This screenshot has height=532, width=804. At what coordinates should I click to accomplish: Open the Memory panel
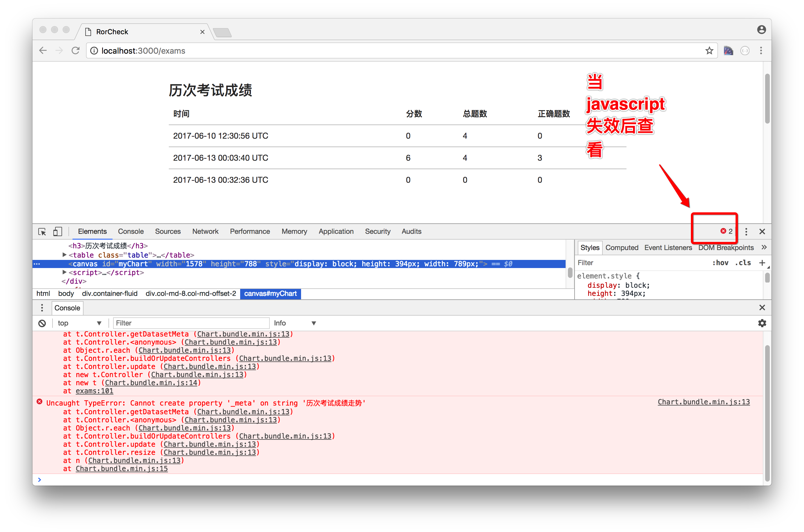(x=294, y=231)
